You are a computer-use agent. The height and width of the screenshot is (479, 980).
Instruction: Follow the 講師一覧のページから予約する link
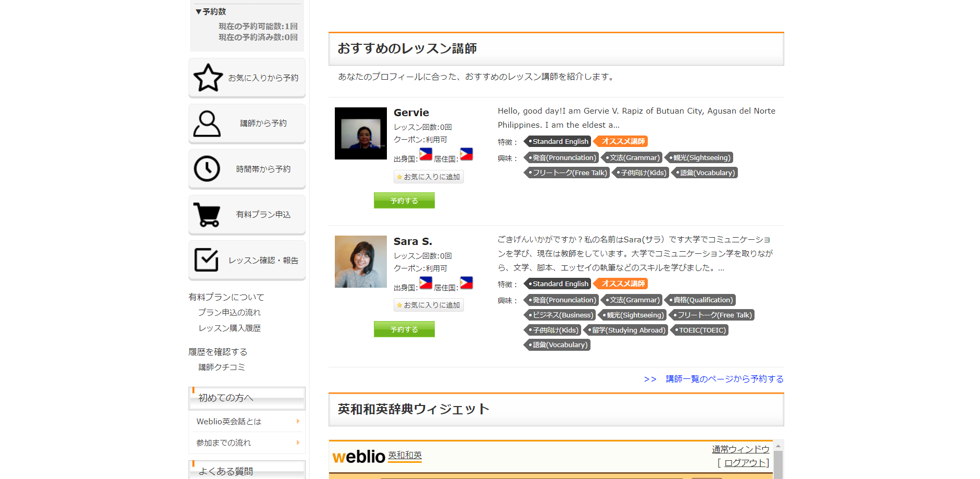(724, 379)
